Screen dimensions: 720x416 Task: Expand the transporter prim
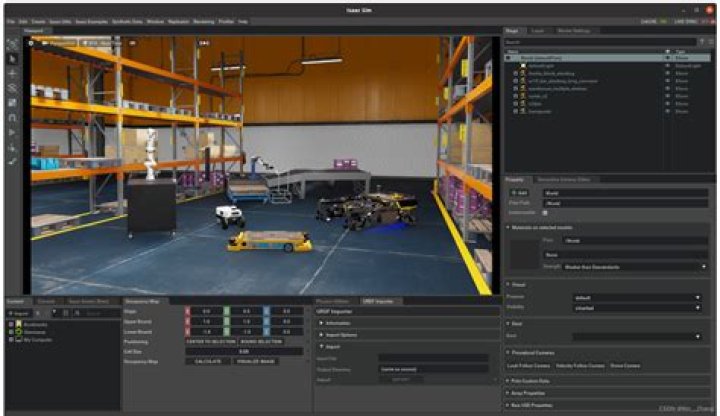point(516,111)
